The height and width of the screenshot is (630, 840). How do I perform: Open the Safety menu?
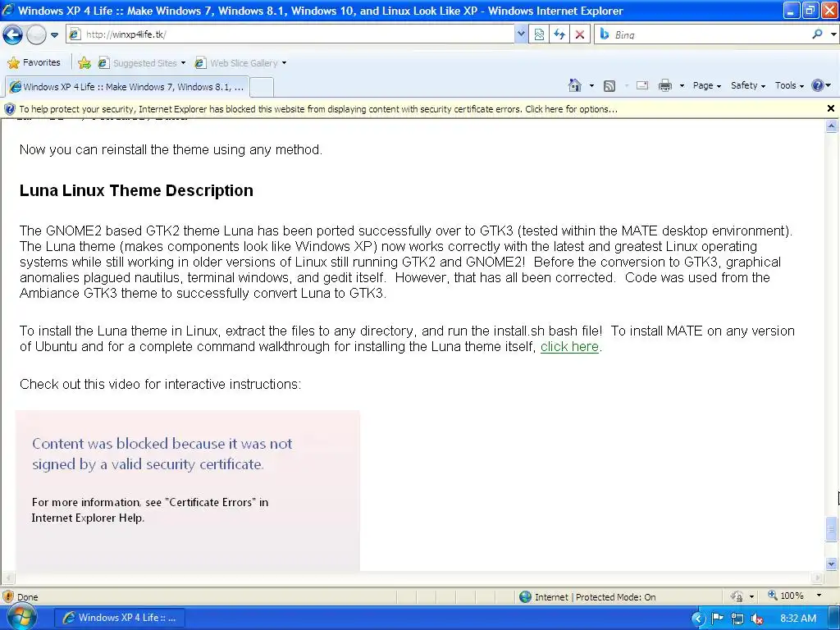point(748,85)
